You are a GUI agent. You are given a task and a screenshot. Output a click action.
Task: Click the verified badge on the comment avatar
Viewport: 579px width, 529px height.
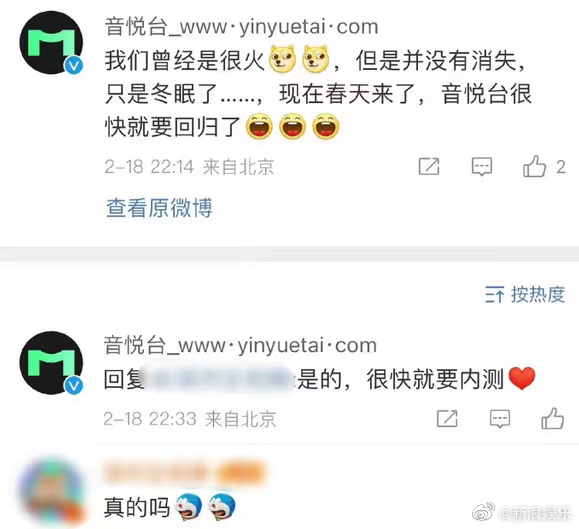coord(74,386)
